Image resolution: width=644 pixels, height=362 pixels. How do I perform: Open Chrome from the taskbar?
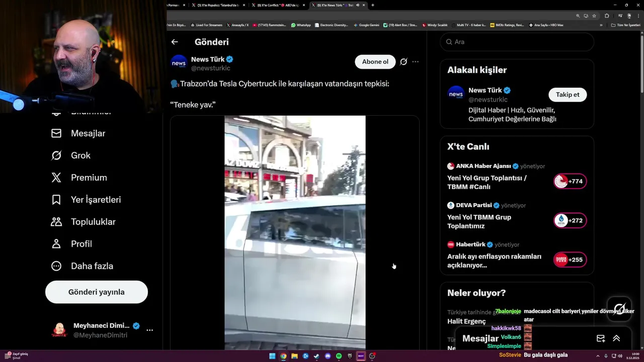[x=283, y=356]
